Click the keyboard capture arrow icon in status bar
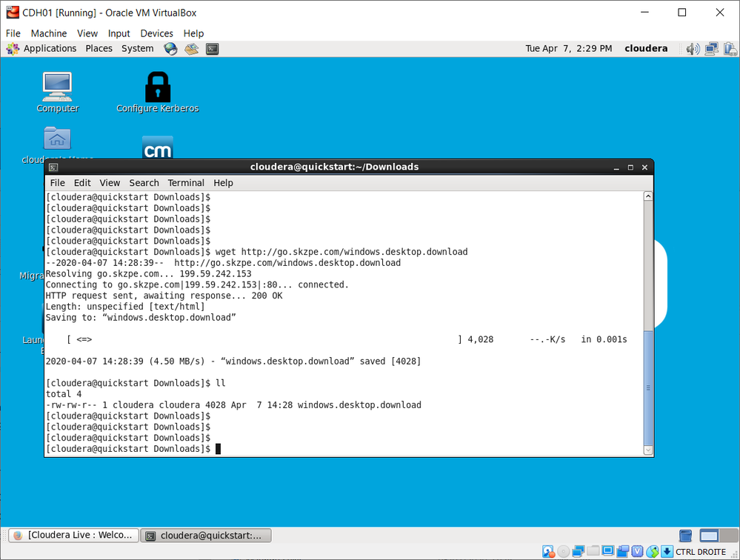 click(x=667, y=551)
